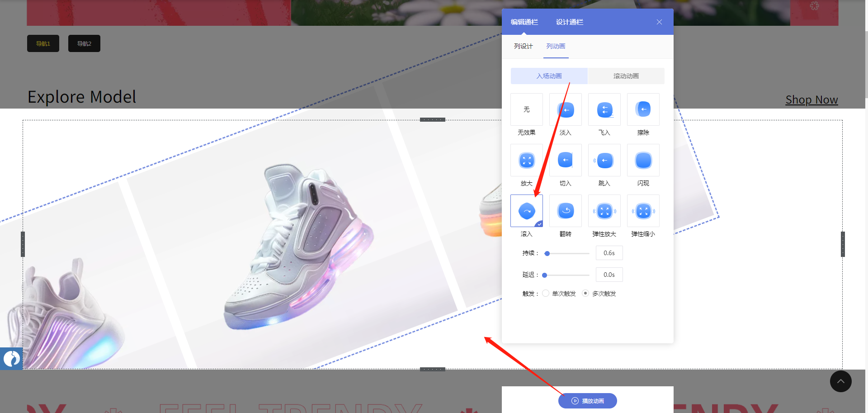868x413 pixels.
Task: Click the 导航2 button
Action: coord(84,43)
